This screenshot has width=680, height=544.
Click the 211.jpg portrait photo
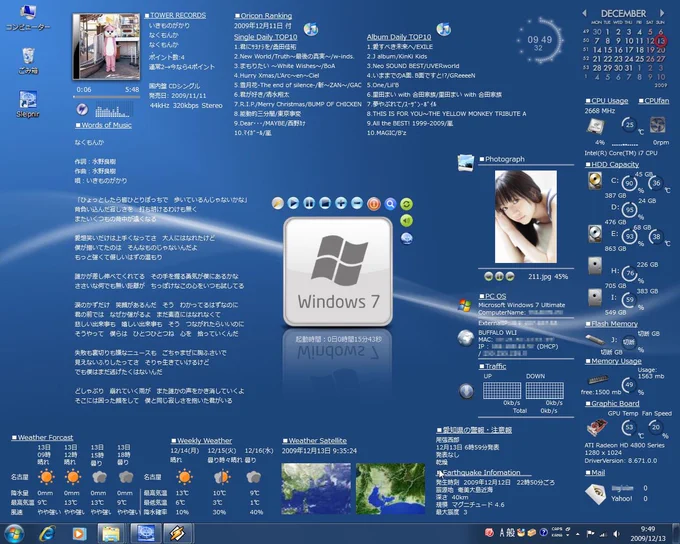point(526,216)
